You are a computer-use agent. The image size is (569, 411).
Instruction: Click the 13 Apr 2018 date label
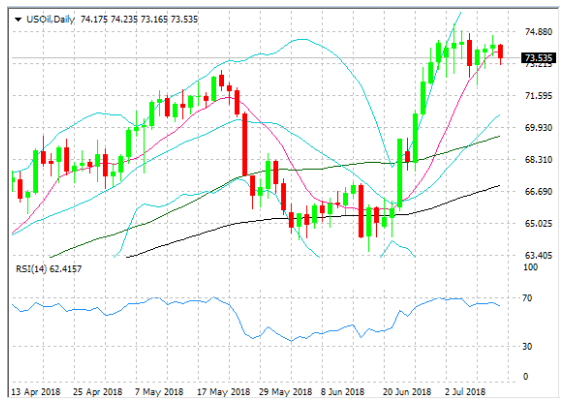tap(36, 392)
